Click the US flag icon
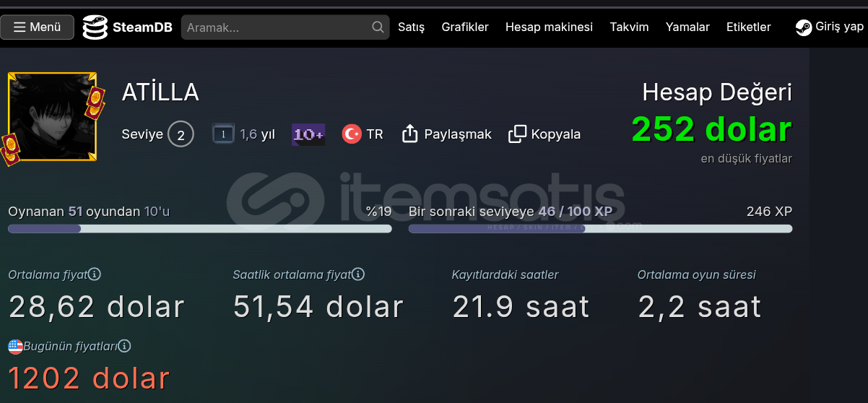 tap(15, 347)
